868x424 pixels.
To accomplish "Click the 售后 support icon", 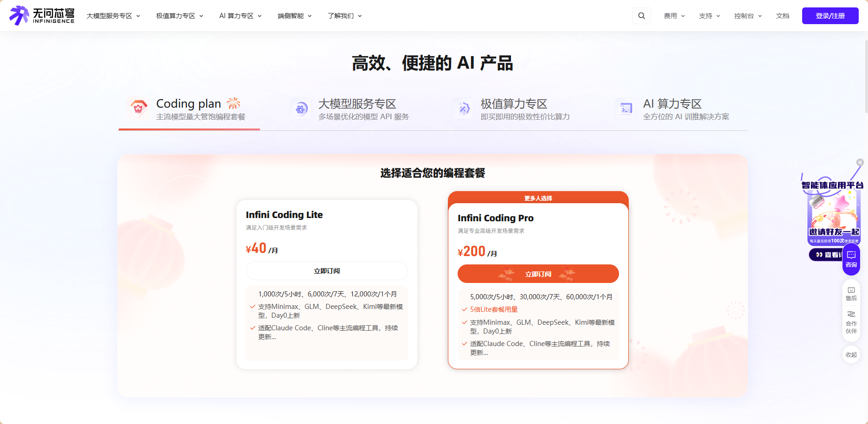I will tap(851, 294).
